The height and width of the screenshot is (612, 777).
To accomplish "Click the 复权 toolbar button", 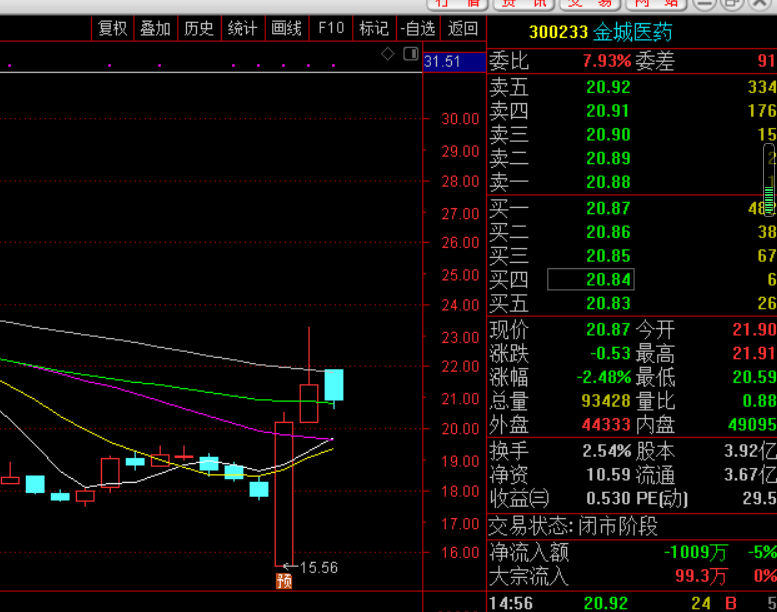I will [113, 29].
